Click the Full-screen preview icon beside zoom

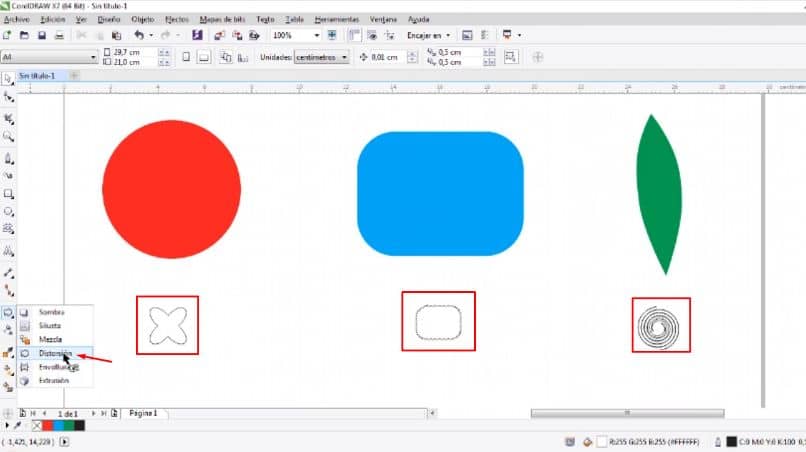(x=332, y=35)
